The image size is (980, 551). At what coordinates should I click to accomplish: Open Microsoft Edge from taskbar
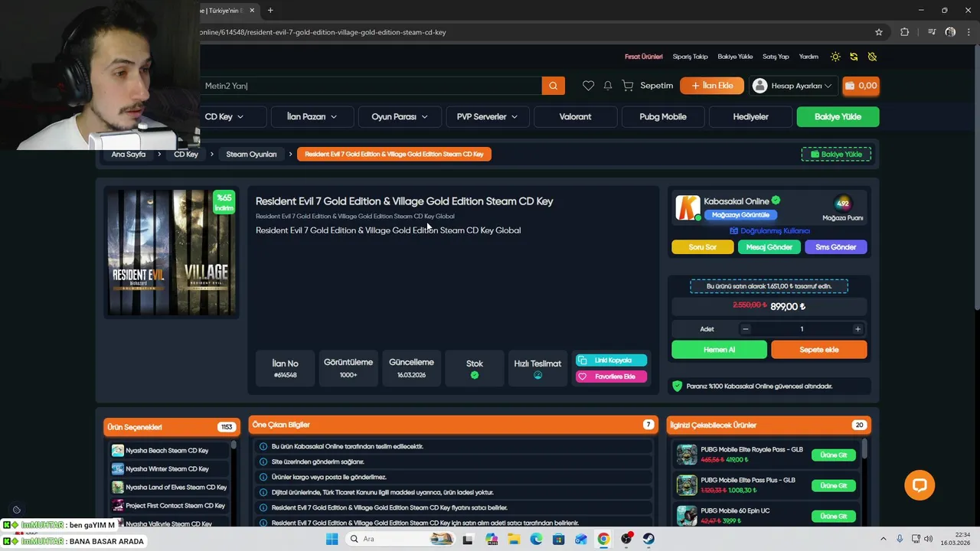click(536, 540)
